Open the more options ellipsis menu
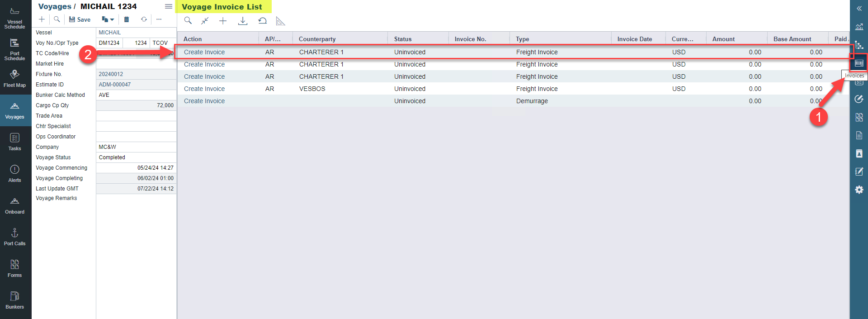Viewport: 868px width, 319px height. point(159,19)
